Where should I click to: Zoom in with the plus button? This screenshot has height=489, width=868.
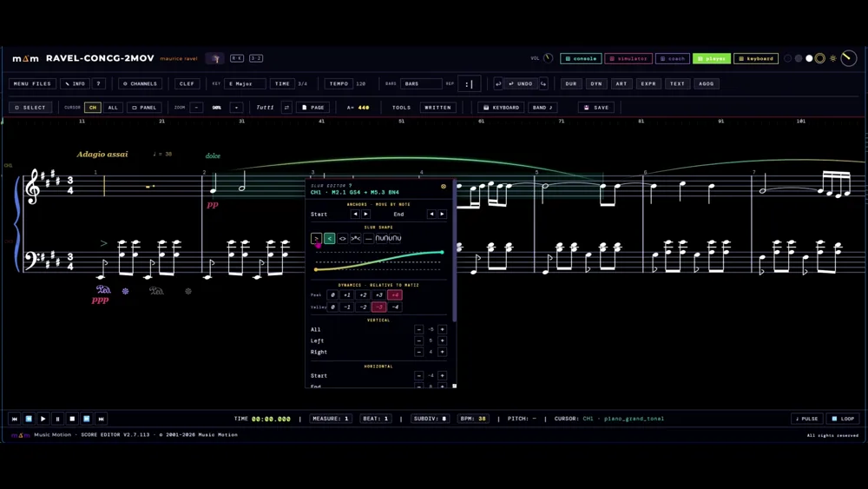point(236,108)
